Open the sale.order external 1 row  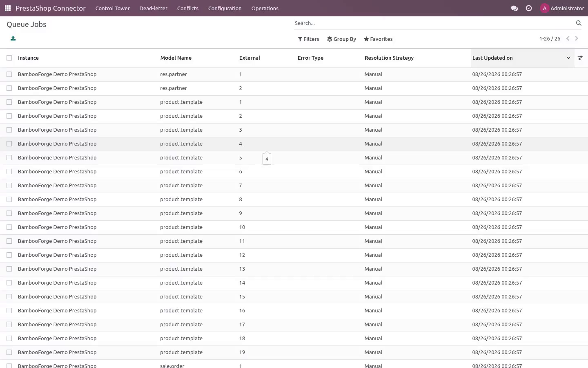[294, 364]
